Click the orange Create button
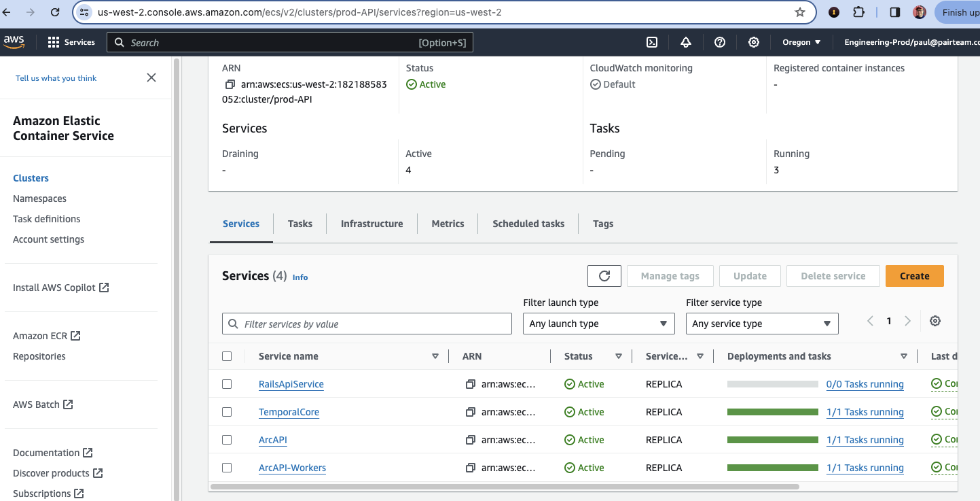Screen dimensions: 980x501 pyautogui.click(x=915, y=276)
